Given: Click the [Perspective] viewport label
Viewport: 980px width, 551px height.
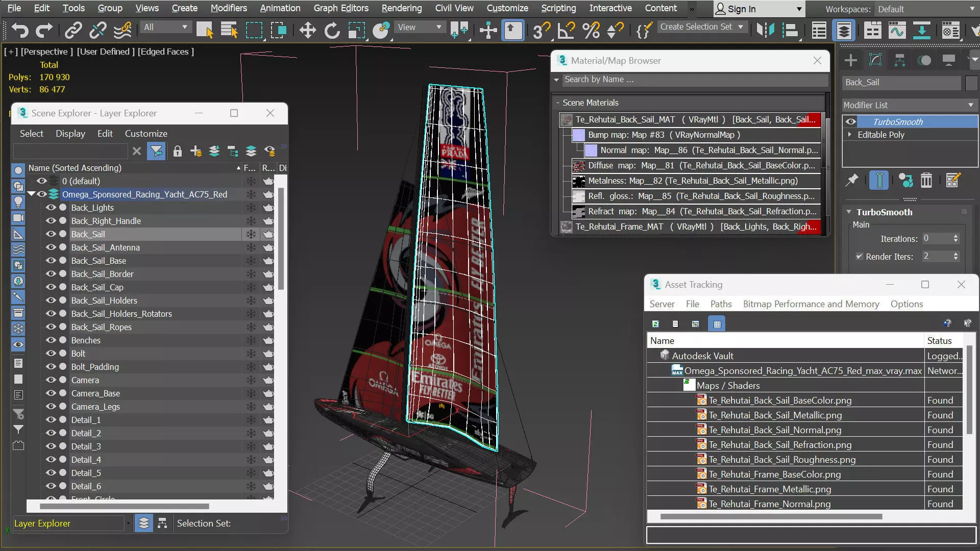Looking at the screenshot, I should pyautogui.click(x=46, y=52).
